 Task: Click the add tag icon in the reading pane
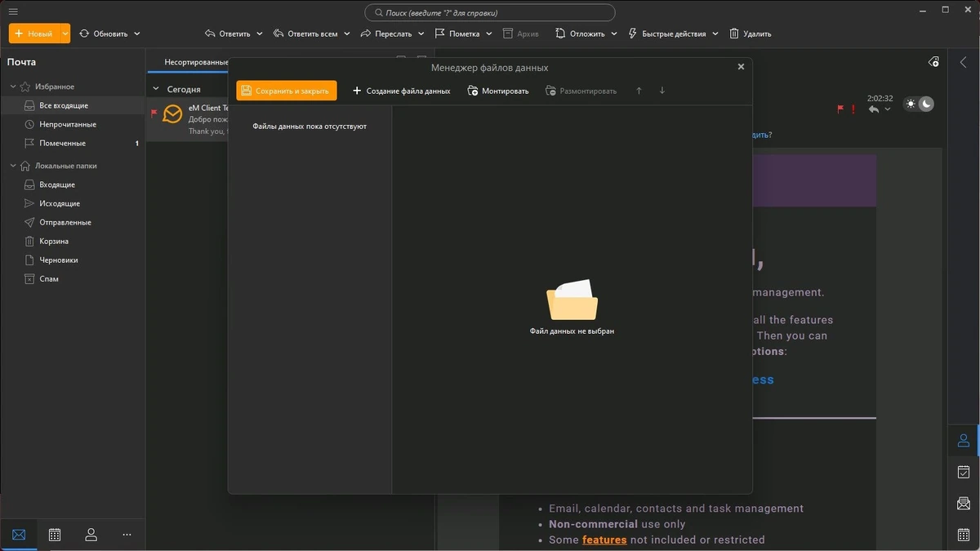[933, 62]
